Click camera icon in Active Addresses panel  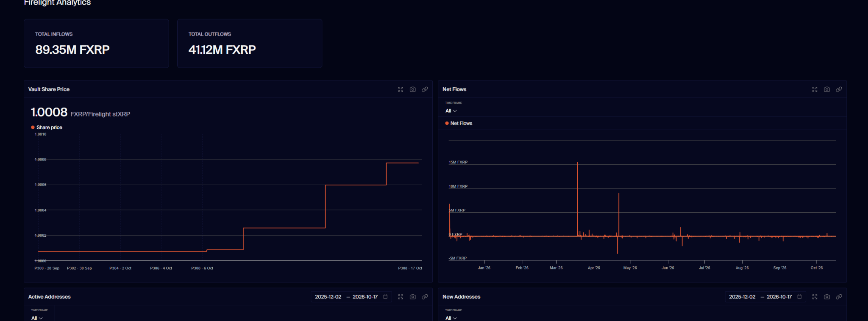tap(413, 297)
